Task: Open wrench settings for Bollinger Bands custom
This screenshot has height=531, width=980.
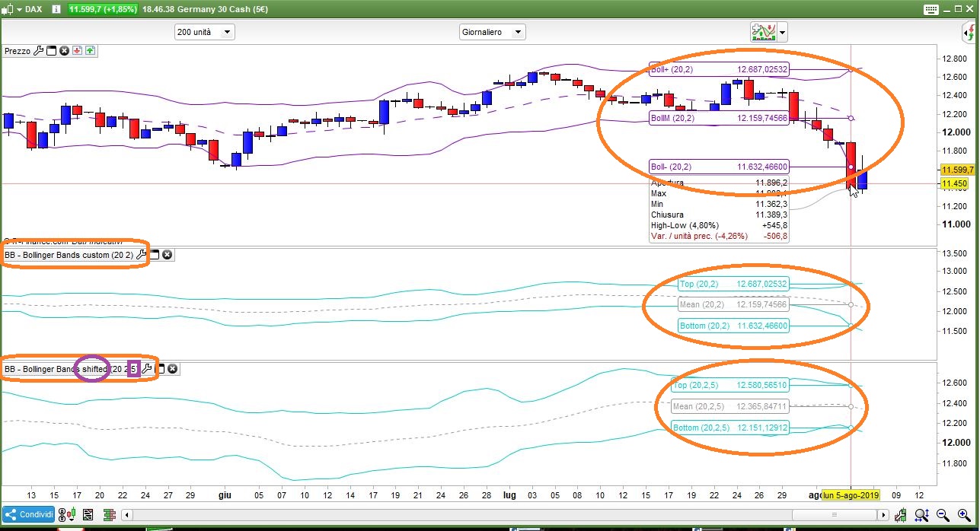Action: 141,255
